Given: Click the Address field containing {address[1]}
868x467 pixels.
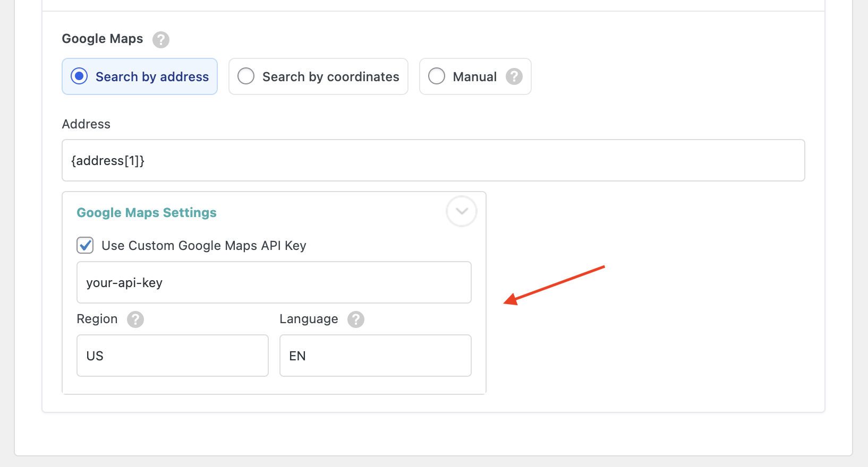Looking at the screenshot, I should coord(433,160).
